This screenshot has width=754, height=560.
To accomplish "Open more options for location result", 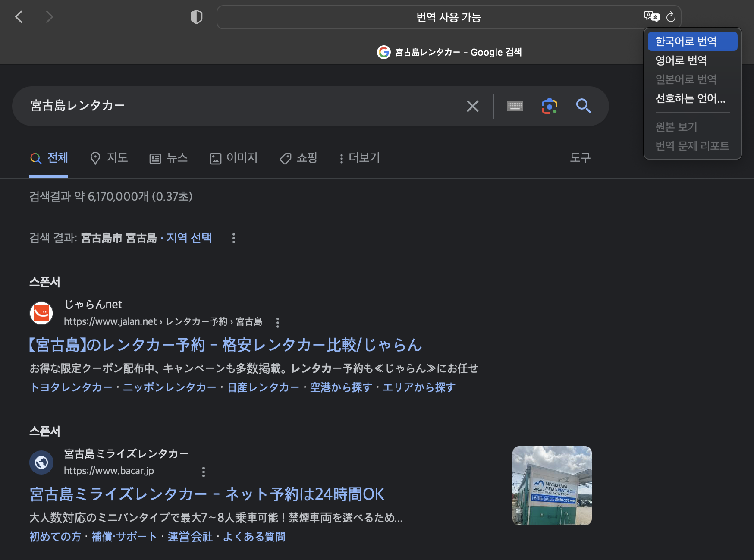I will pos(234,238).
